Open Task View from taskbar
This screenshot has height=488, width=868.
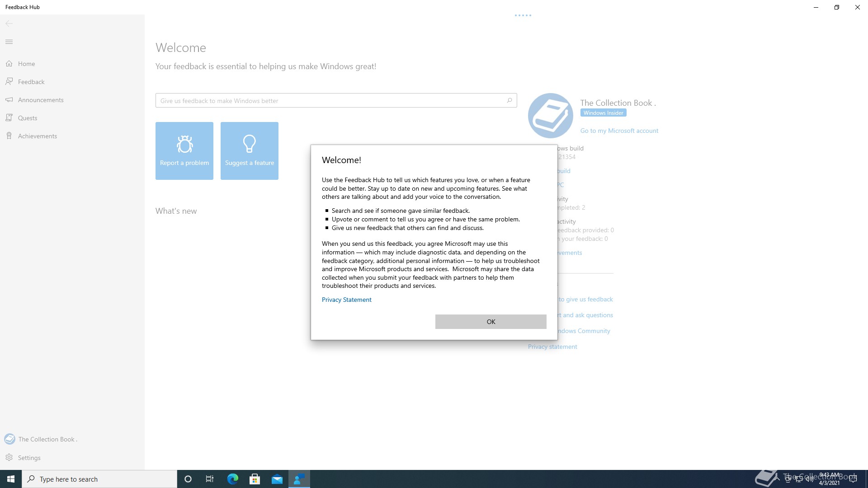[210, 479]
